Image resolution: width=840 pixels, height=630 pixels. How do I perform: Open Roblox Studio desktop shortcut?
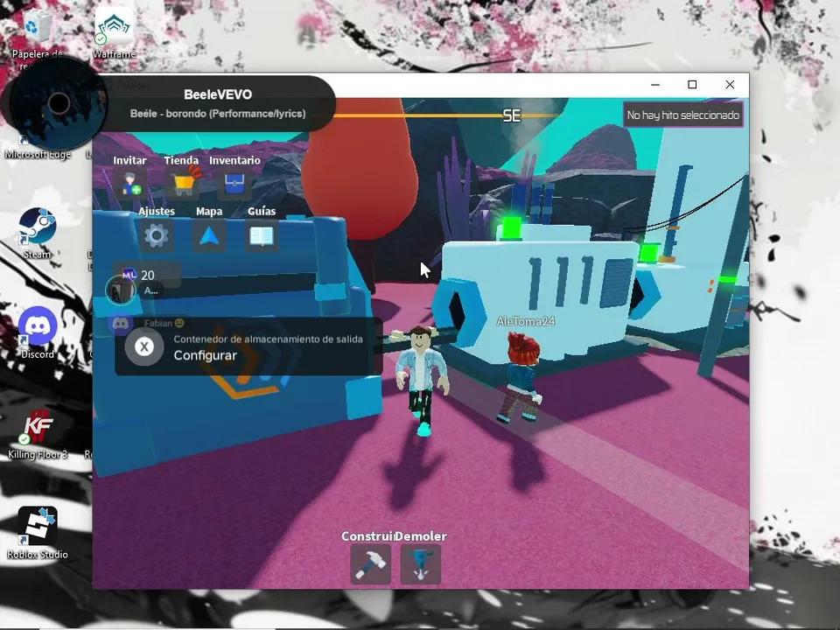click(38, 533)
